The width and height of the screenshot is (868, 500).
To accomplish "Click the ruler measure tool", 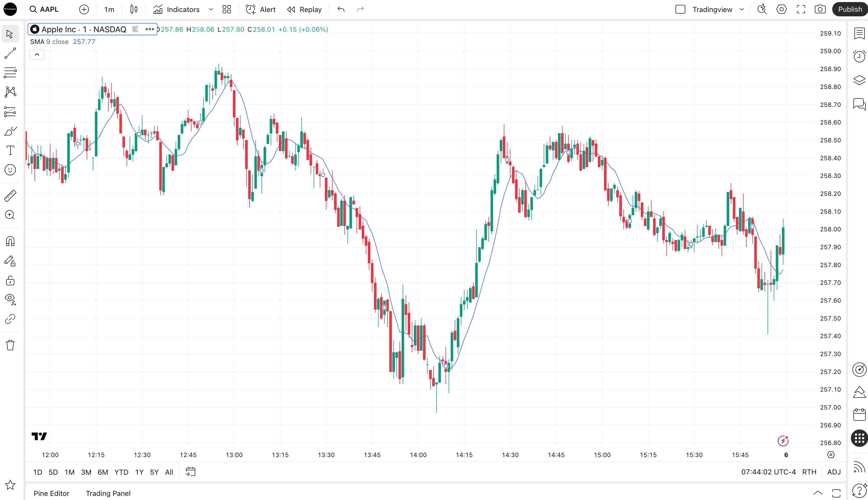I will (x=10, y=195).
